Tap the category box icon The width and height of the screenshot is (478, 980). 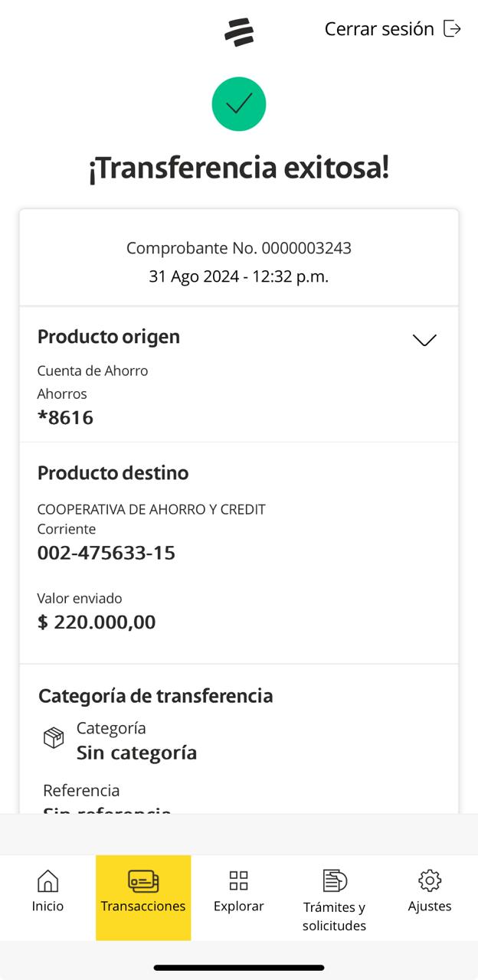pyautogui.click(x=54, y=738)
